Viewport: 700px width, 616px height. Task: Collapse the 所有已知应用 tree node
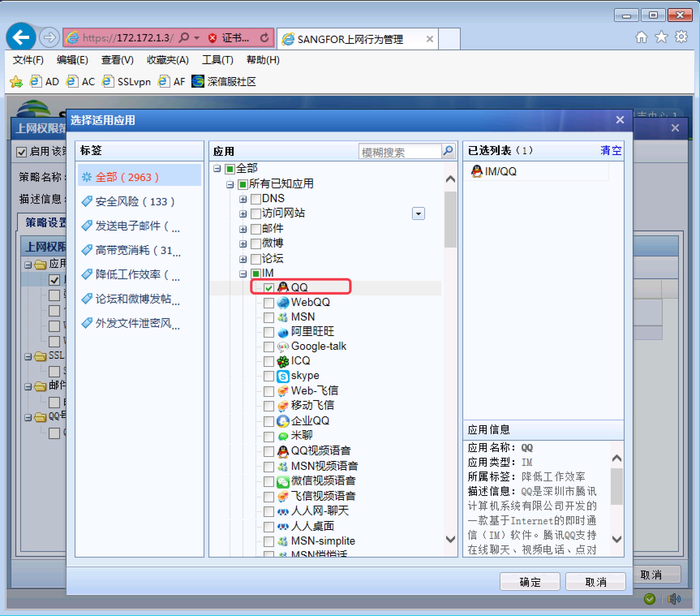pyautogui.click(x=230, y=185)
